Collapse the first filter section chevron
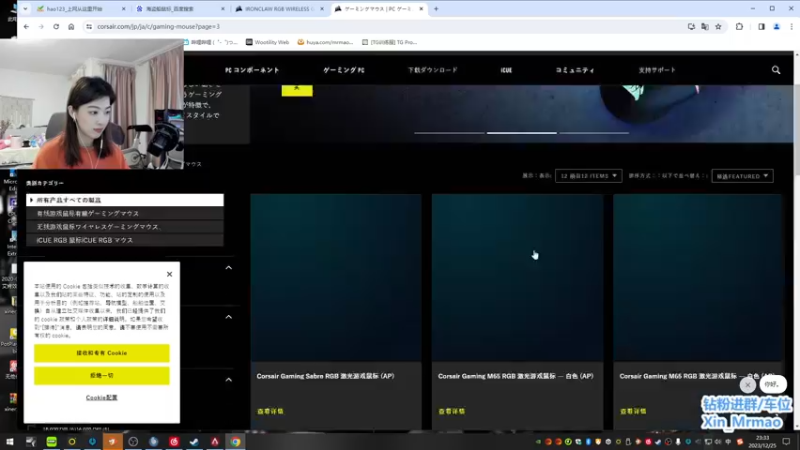800x450 pixels. pos(229,267)
